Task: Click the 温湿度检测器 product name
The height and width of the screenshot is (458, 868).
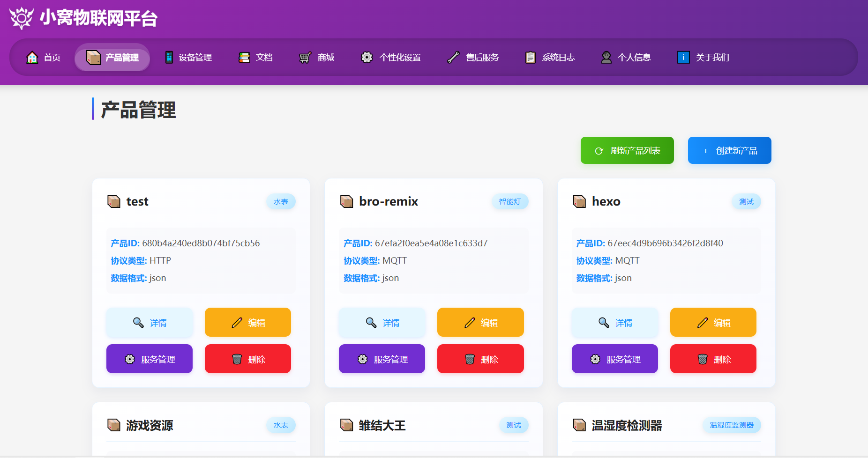Action: pyautogui.click(x=627, y=425)
